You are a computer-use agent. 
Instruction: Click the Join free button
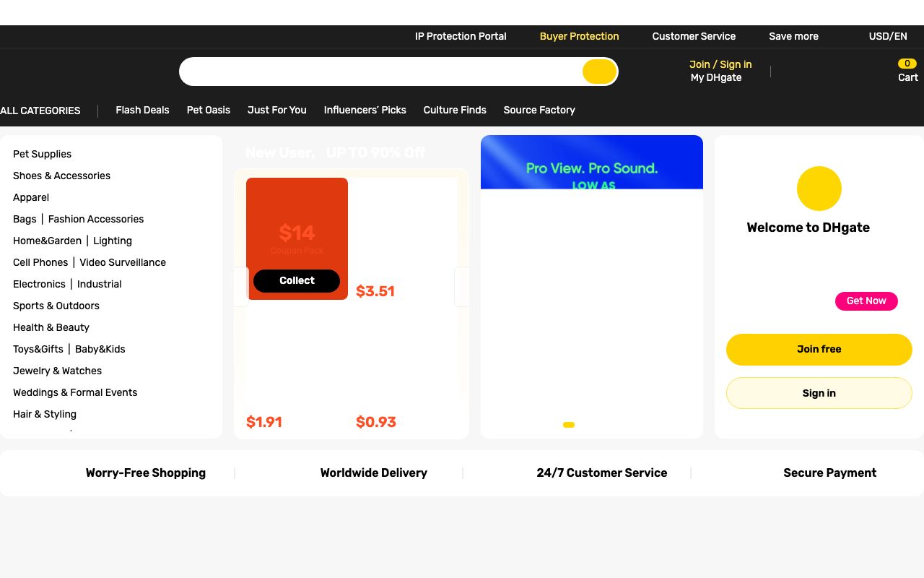(819, 350)
